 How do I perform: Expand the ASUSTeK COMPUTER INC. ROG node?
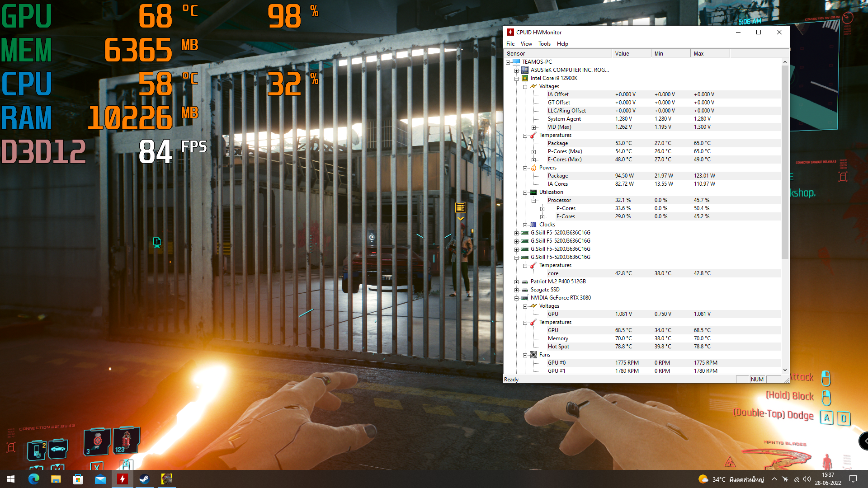[x=517, y=70]
